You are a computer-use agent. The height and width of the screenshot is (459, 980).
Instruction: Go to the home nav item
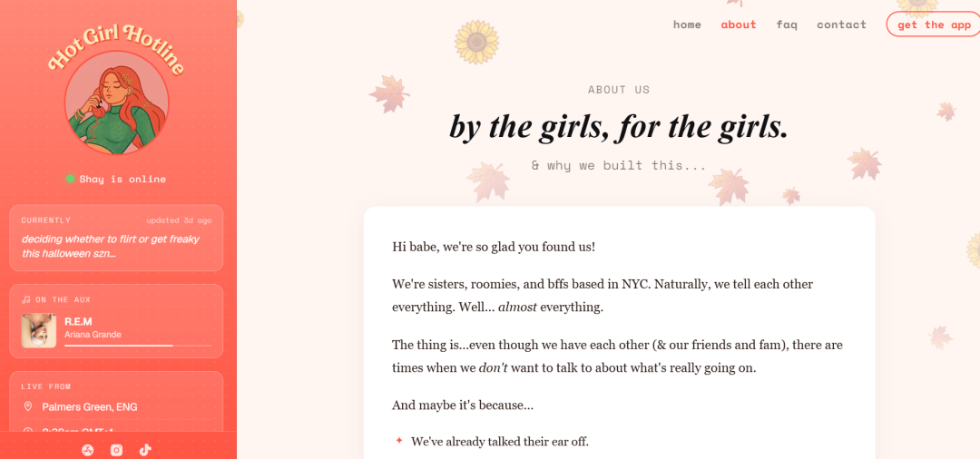[x=687, y=24]
